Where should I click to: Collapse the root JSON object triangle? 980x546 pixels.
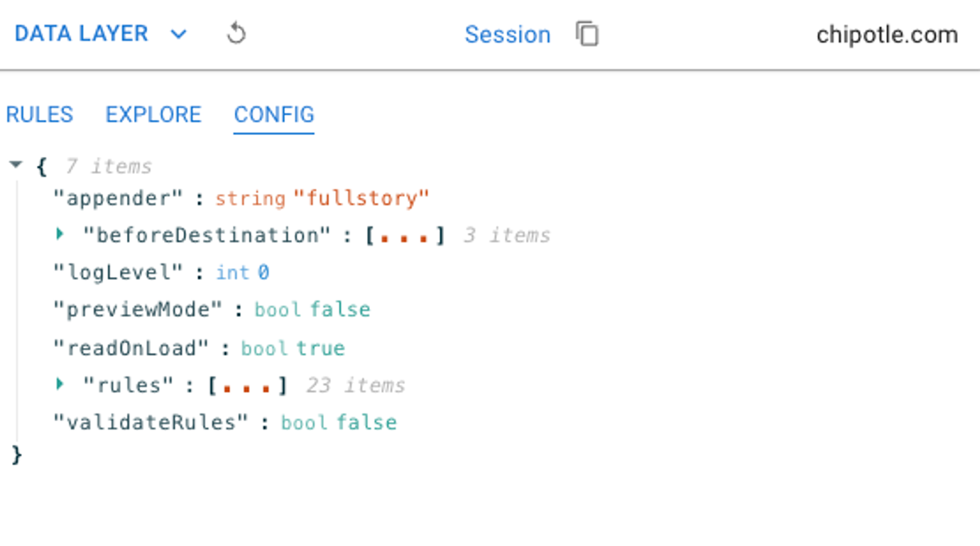pos(16,164)
